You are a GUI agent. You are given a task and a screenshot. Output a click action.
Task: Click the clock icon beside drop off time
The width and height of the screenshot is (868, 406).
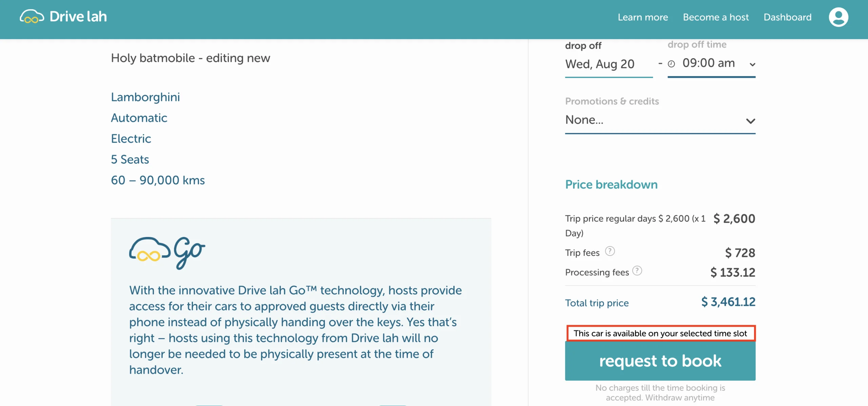(672, 63)
